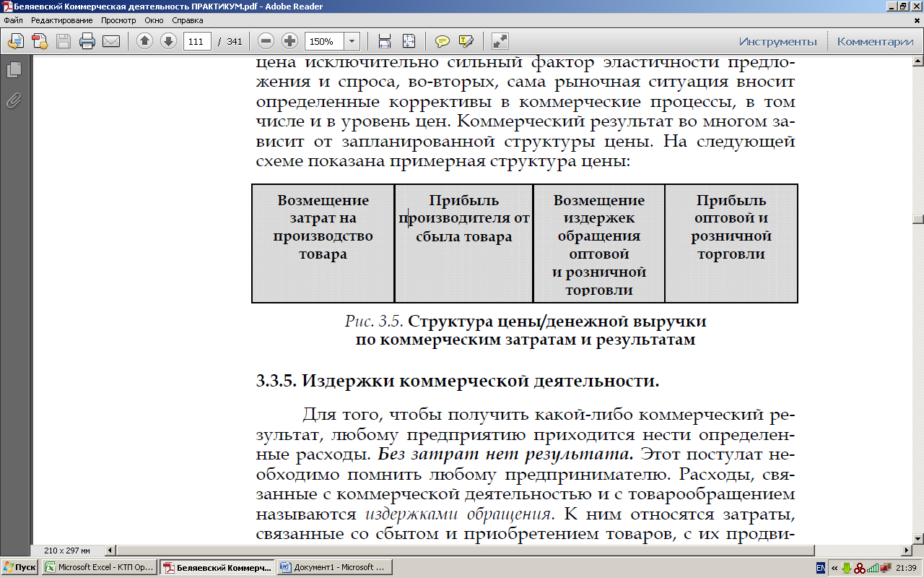Open the Комментарии panel
924x578 pixels.
[875, 41]
